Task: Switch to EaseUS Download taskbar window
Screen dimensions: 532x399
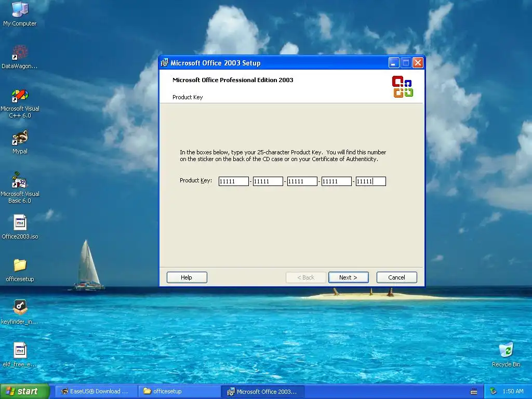Action: coord(96,391)
